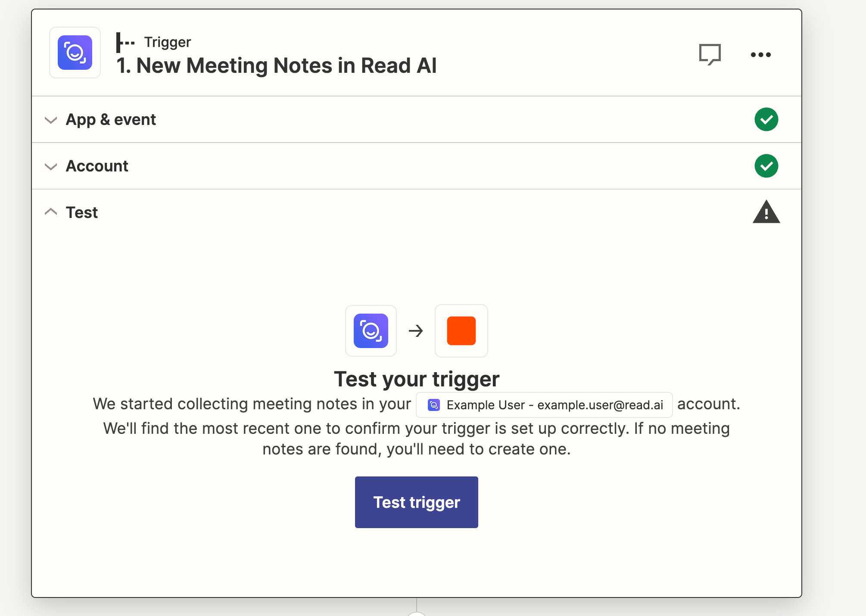Open the three-dot more options menu

pyautogui.click(x=760, y=55)
